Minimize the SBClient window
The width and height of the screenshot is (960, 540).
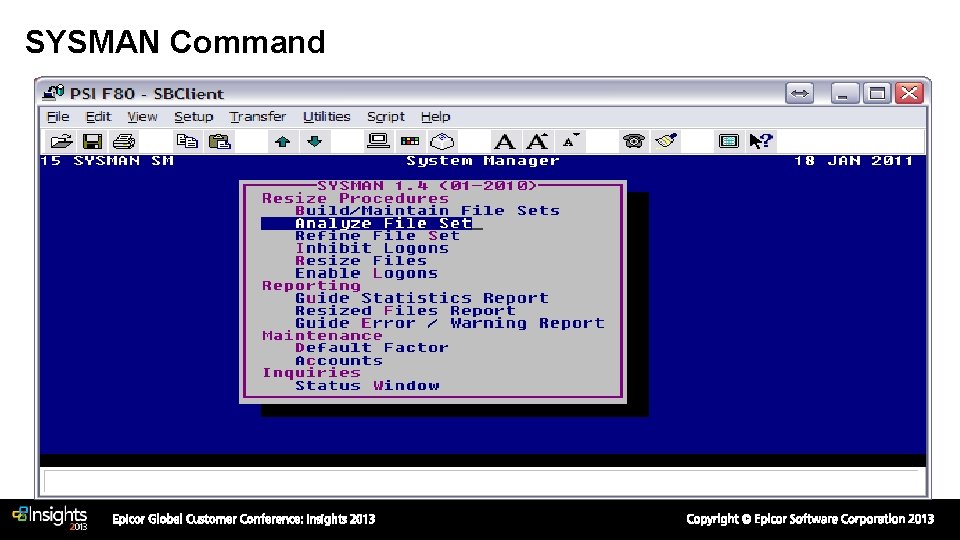[844, 94]
